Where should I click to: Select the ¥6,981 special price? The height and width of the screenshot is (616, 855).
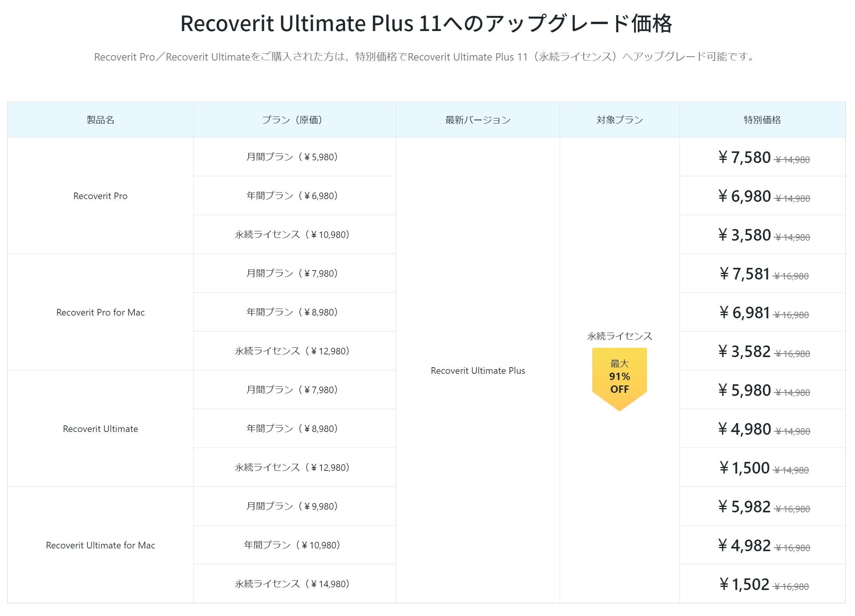pos(744,312)
